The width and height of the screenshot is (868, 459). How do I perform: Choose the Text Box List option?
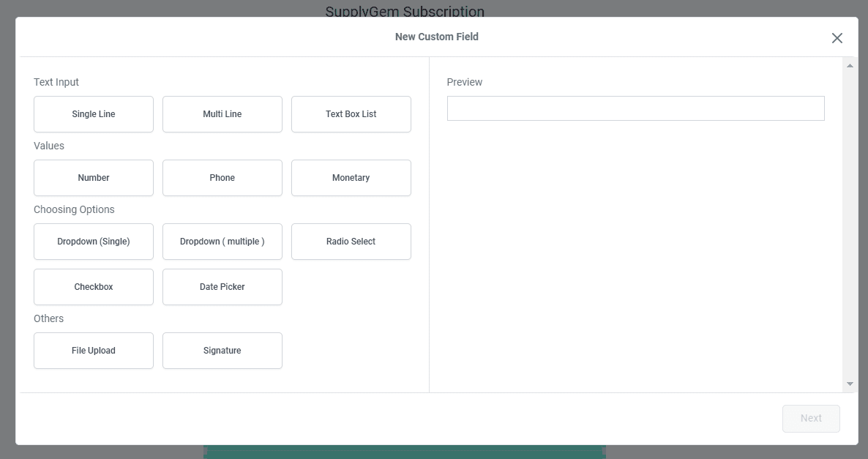click(x=351, y=114)
